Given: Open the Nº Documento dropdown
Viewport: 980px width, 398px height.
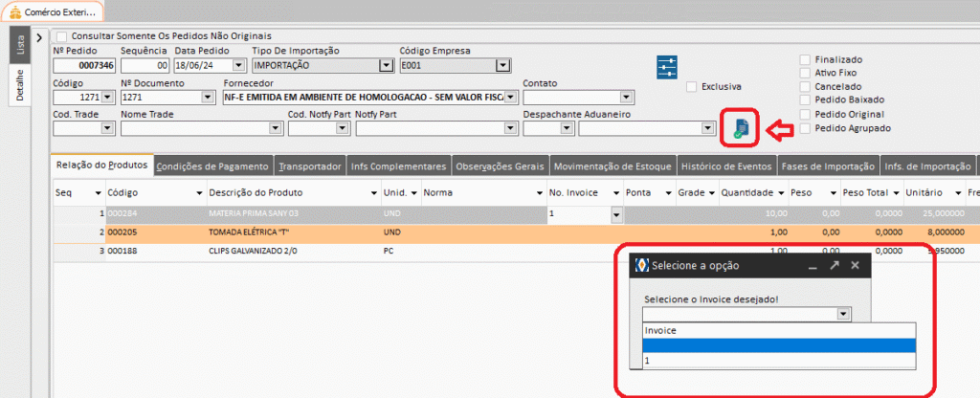Looking at the screenshot, I should coord(207,97).
